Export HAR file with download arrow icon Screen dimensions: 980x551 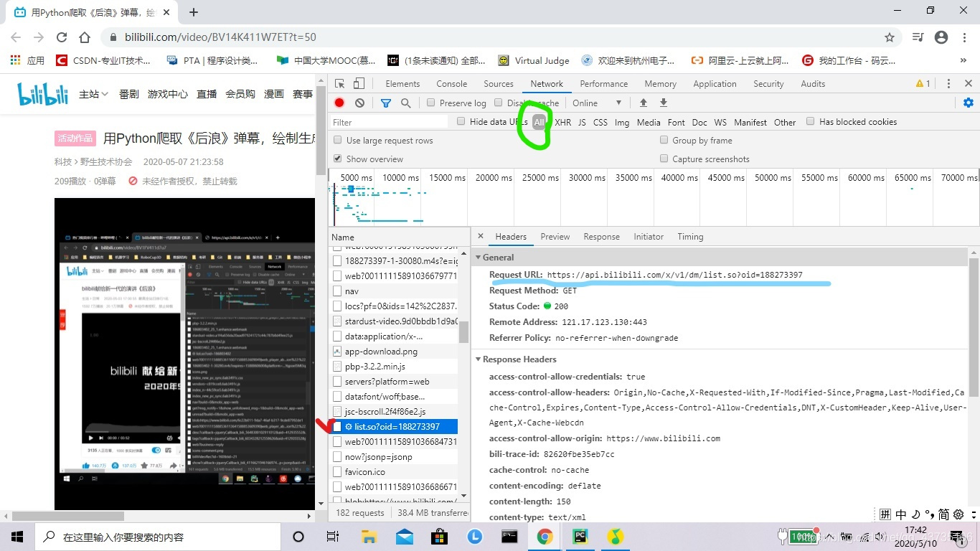(x=663, y=103)
